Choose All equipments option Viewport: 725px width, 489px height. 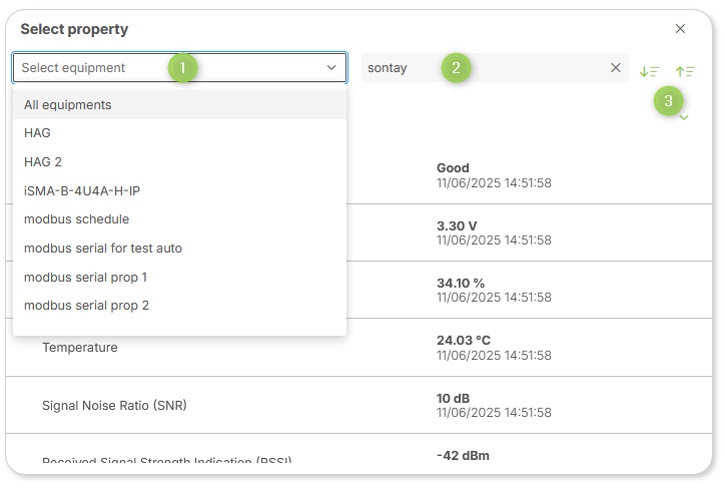point(179,105)
